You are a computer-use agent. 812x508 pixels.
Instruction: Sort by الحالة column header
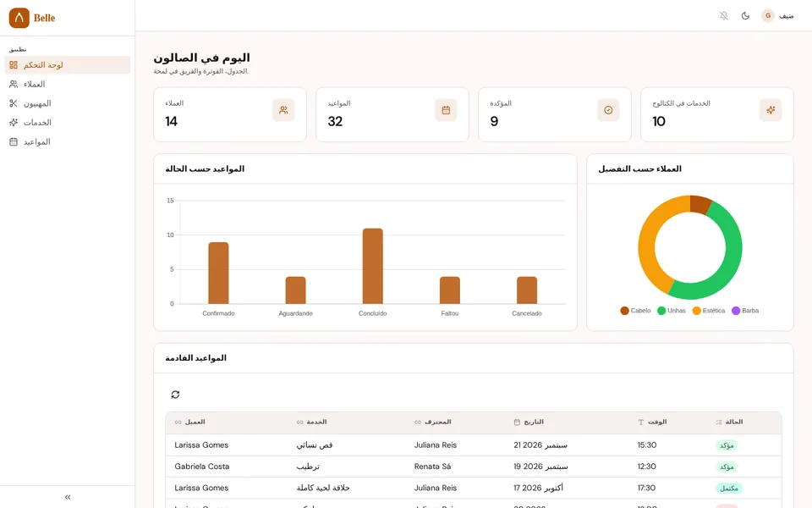tap(729, 422)
